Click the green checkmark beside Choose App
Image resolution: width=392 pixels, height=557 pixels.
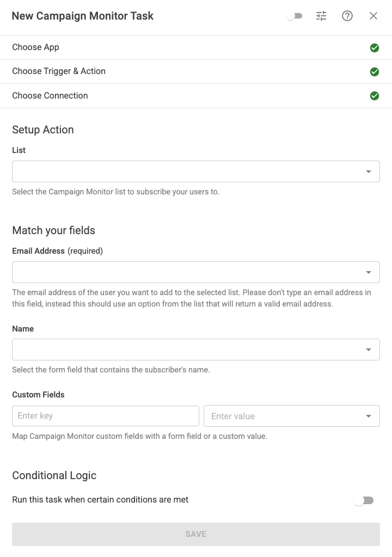(x=374, y=47)
